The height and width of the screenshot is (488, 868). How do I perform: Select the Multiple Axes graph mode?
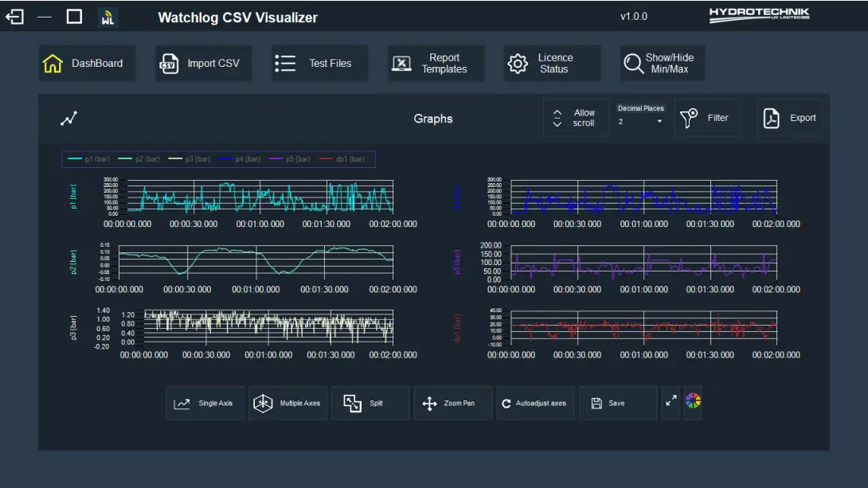287,403
